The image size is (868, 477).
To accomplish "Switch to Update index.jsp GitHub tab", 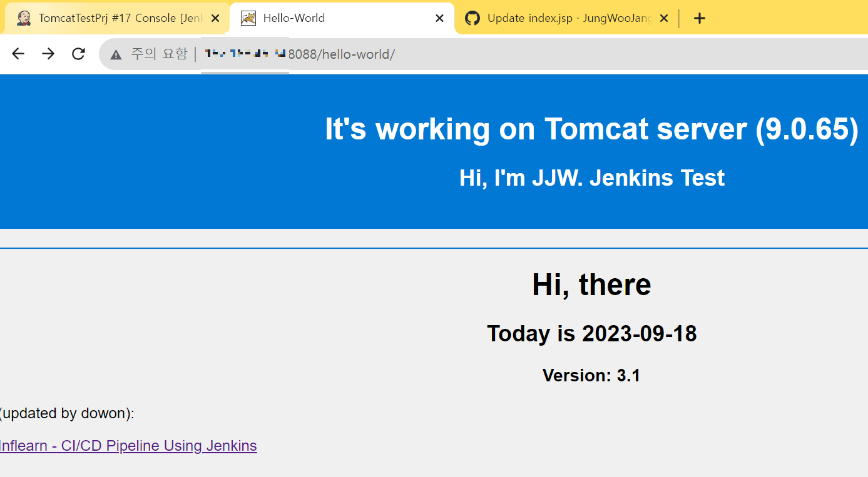I will (566, 18).
